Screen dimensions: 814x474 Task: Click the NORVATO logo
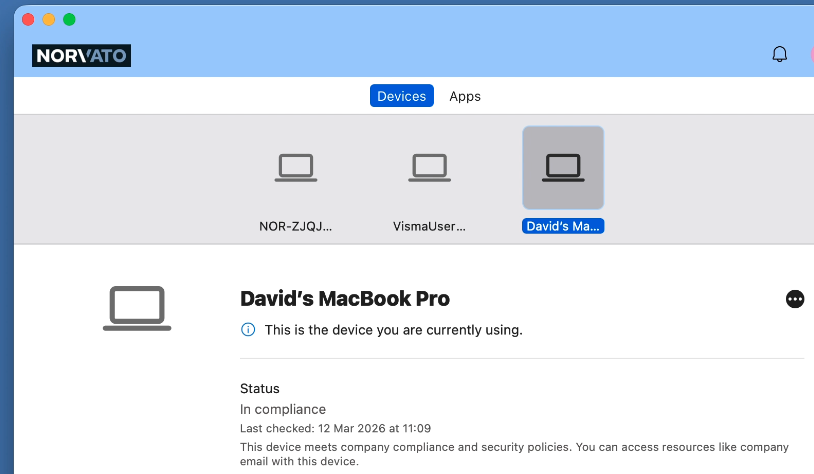coord(81,56)
